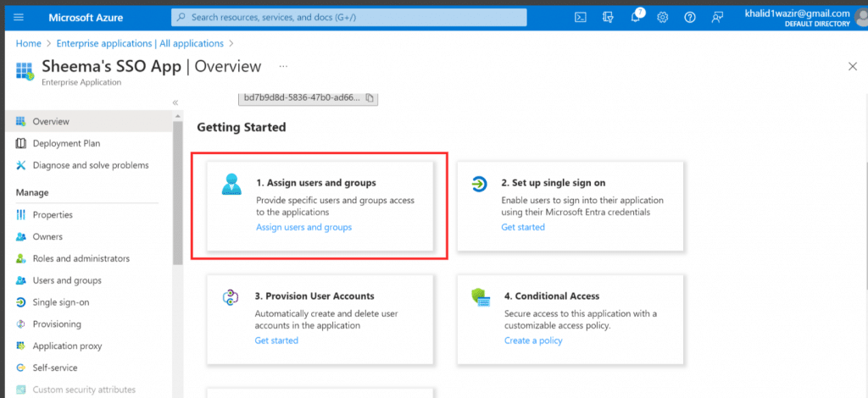Click the Assign users and groups person icon
Screen dimensions: 868x398
coord(231,184)
